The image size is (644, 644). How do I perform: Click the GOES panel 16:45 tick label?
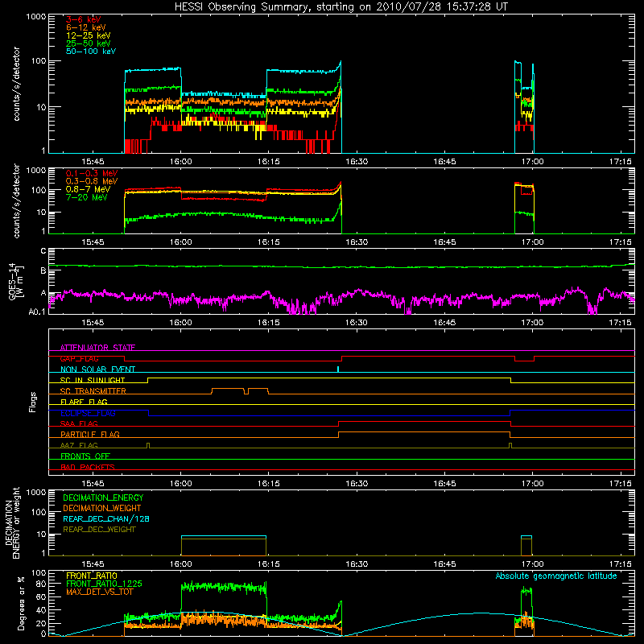tap(444, 323)
